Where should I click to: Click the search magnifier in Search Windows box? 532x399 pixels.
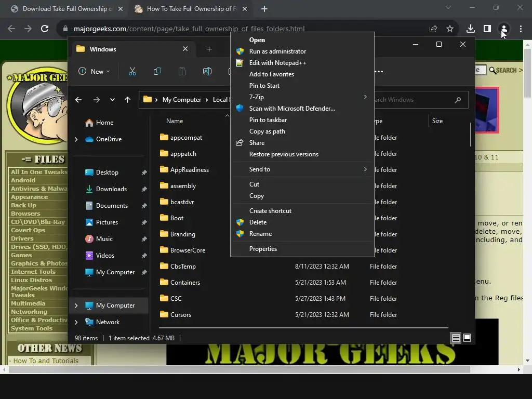458,100
